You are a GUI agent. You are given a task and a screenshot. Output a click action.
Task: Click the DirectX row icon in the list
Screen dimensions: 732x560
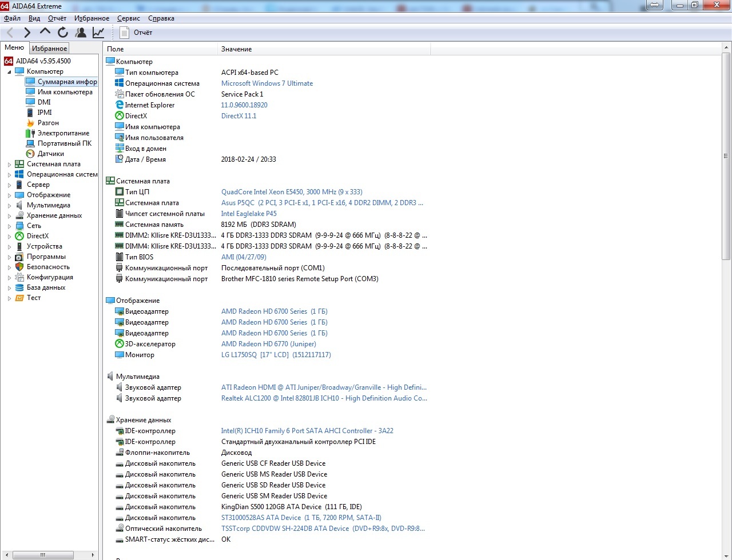point(120,116)
